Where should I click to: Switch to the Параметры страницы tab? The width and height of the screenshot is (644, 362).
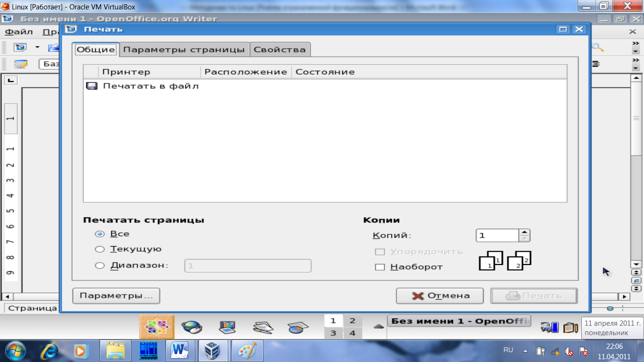coord(184,49)
